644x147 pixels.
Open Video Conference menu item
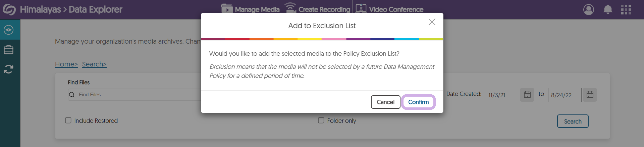point(390,9)
